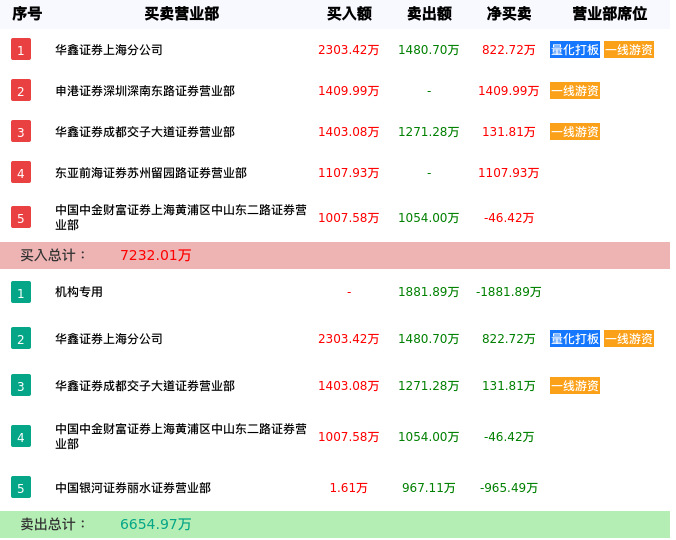The height and width of the screenshot is (540, 676).
Task: Select sell amount 1271.28万 in buy list
Action: click(x=429, y=132)
